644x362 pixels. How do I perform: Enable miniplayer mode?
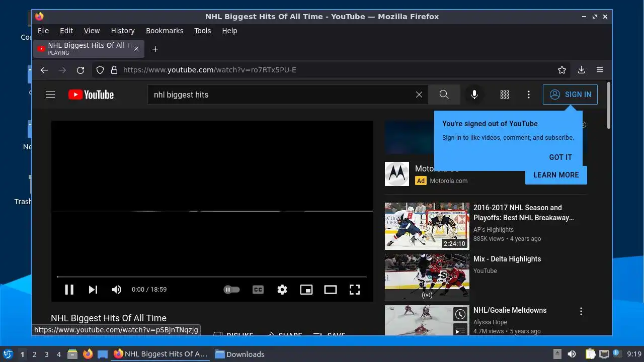tap(306, 290)
